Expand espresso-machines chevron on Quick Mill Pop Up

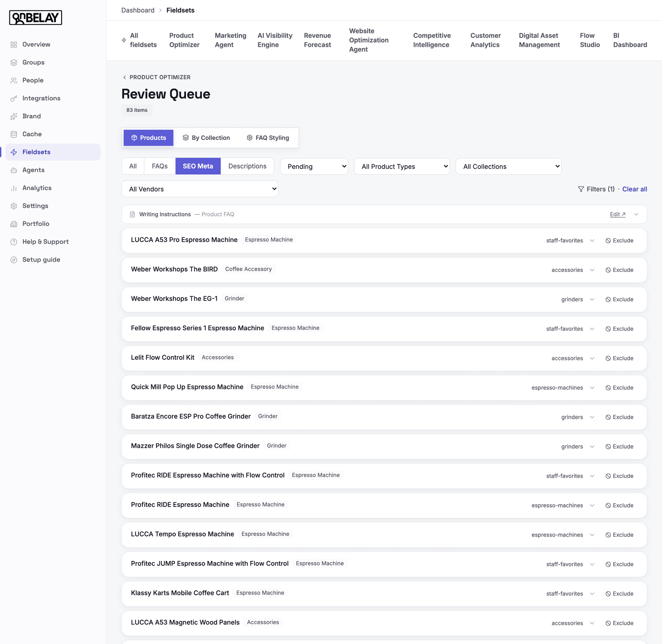[x=592, y=388]
